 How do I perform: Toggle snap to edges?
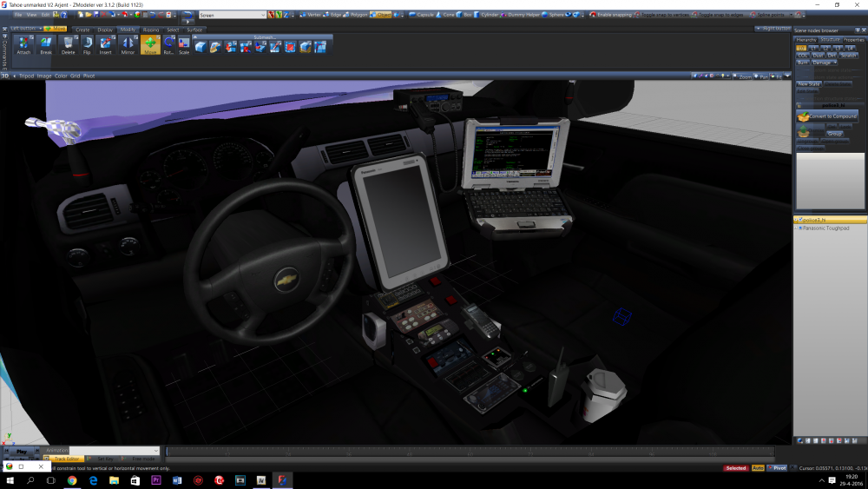click(x=718, y=15)
